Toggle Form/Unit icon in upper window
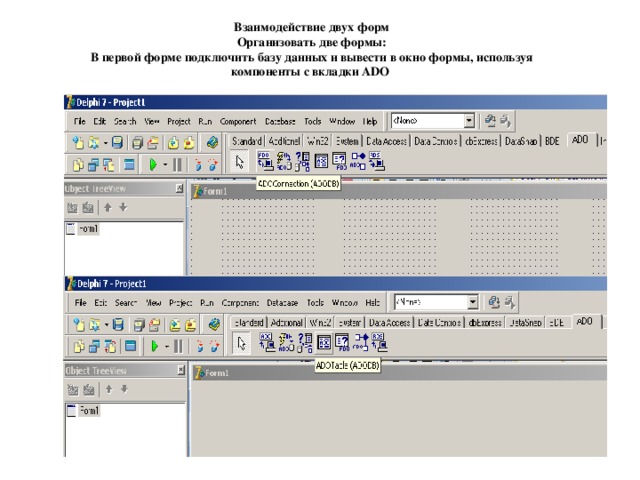This screenshot has width=640, height=480. (109, 164)
